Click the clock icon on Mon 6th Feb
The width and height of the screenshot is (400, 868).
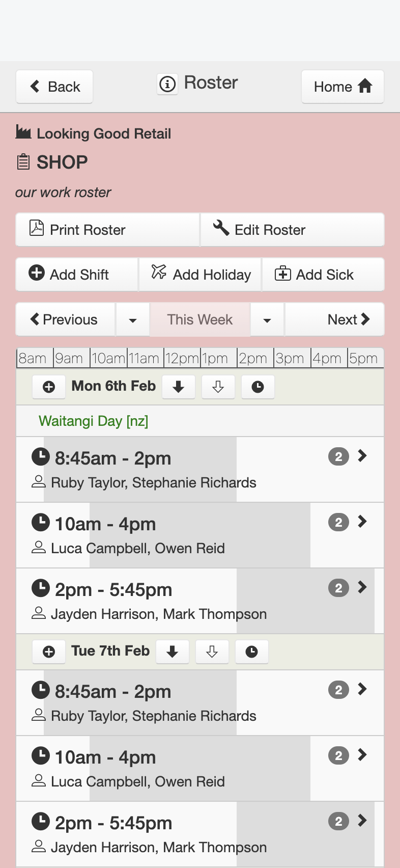[x=258, y=387]
